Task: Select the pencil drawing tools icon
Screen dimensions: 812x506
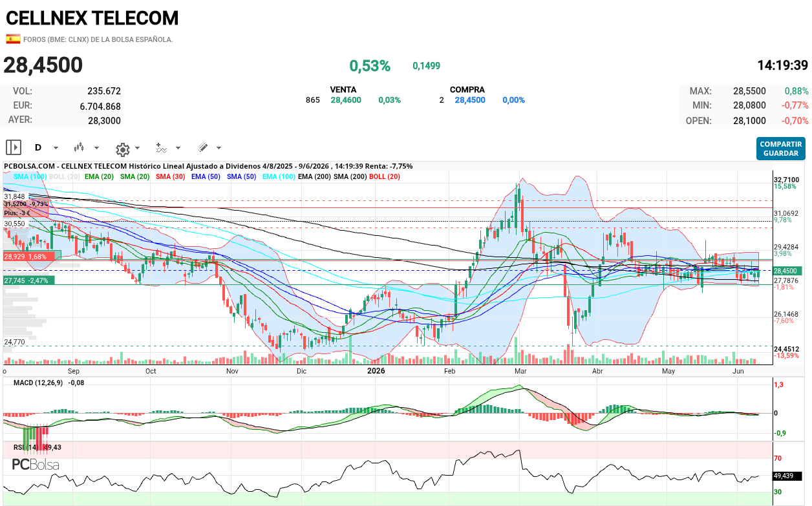Action: (202, 147)
